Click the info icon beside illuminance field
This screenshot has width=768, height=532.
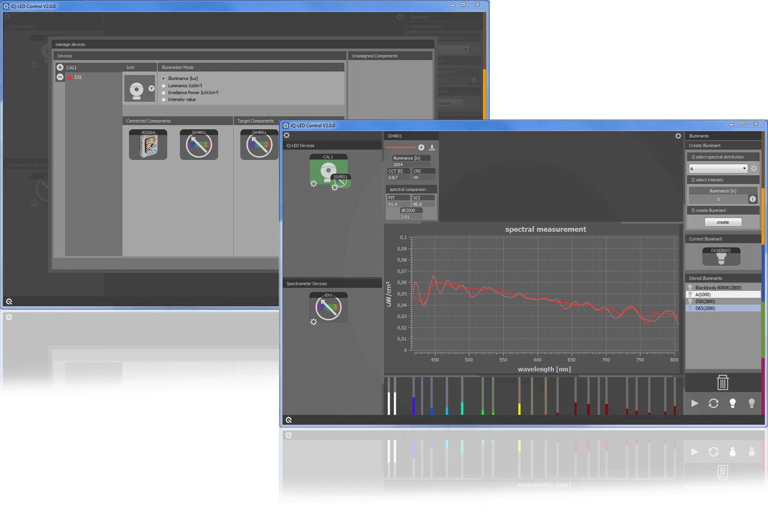[753, 199]
